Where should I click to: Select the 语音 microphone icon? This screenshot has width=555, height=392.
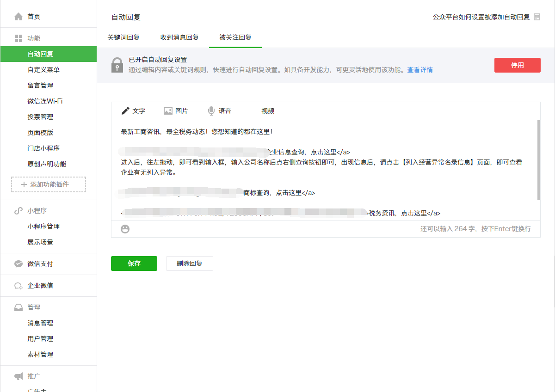click(x=211, y=111)
